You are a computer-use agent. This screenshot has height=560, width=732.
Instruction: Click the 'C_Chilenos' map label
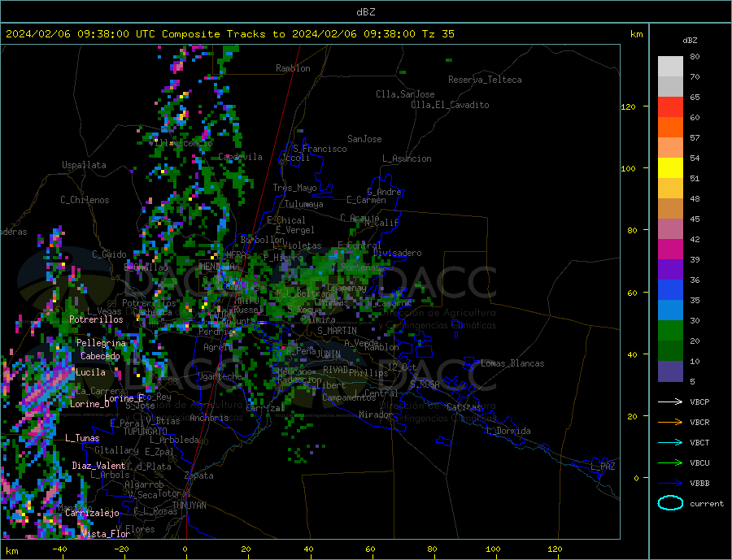coord(85,200)
